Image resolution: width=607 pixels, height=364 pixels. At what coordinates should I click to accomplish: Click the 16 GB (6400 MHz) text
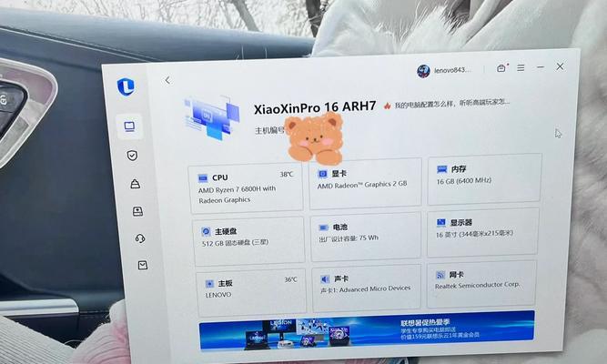coord(464,180)
